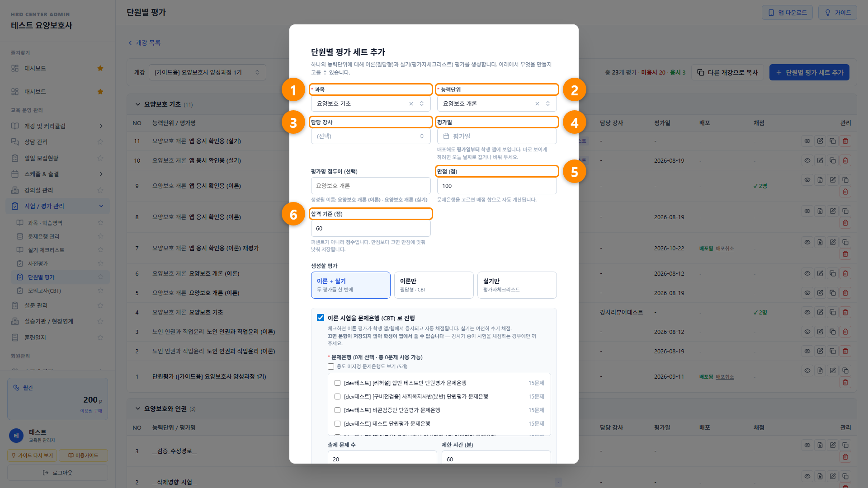Toggle favorite star for 설문 관리

click(100, 305)
